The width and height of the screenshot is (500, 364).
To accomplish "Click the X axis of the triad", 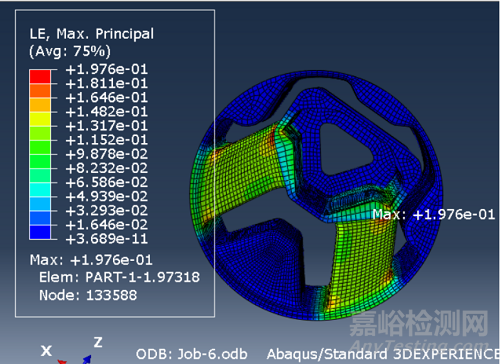I will coord(46,350).
